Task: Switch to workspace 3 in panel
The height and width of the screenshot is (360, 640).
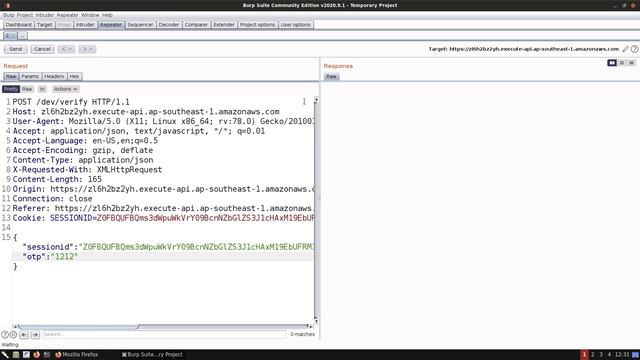Action: [601, 355]
